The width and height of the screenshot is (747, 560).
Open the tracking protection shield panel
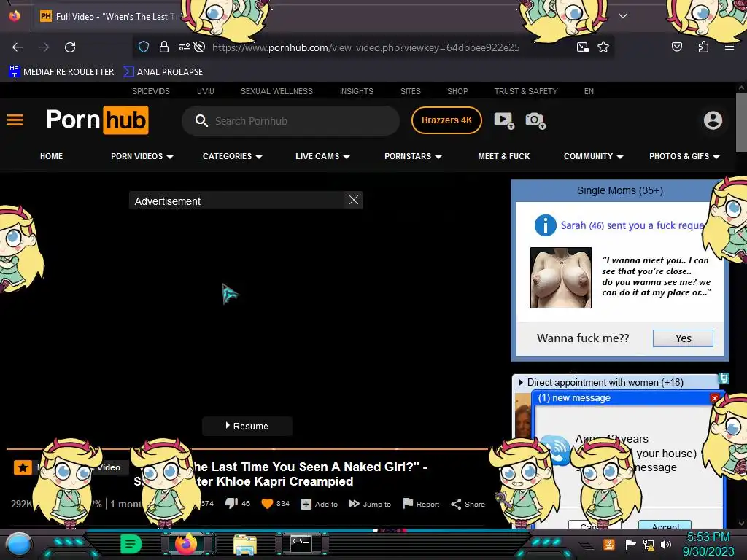coord(144,47)
